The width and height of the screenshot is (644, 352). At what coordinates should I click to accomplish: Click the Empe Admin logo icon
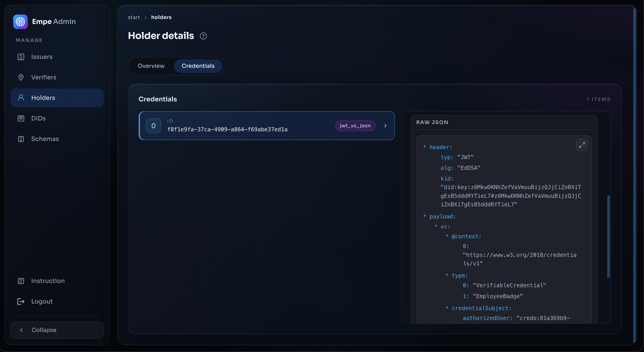[x=21, y=22]
